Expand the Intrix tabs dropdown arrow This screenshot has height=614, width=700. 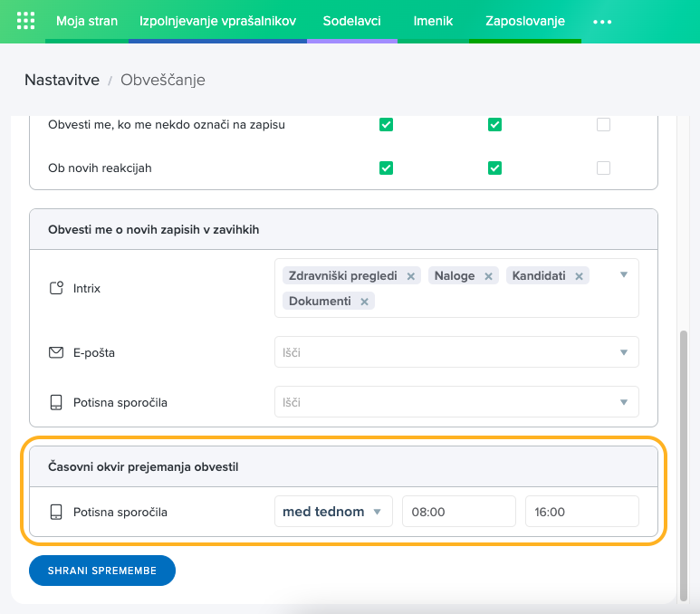(623, 275)
